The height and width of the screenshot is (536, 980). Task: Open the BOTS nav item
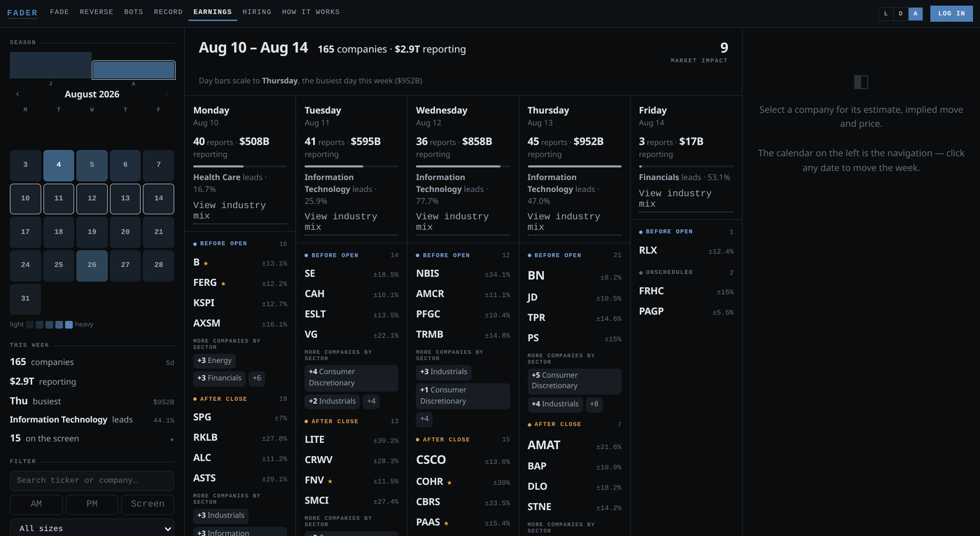(x=134, y=12)
